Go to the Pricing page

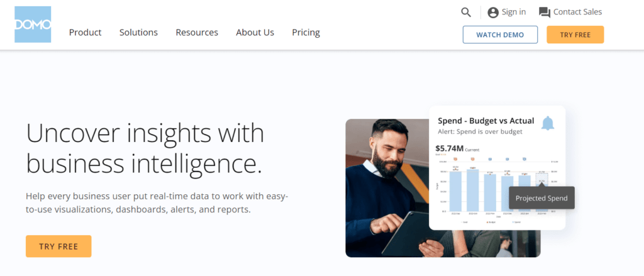point(306,33)
